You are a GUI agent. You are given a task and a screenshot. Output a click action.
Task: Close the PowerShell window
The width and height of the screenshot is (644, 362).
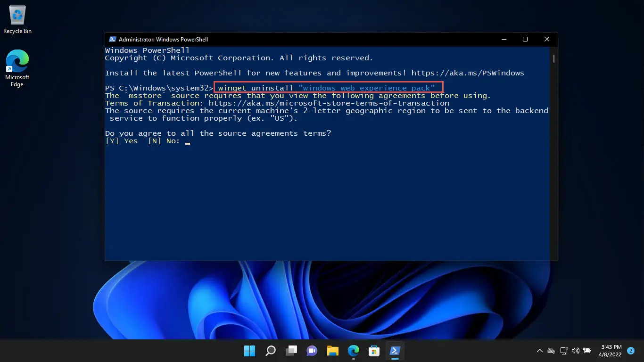point(547,40)
